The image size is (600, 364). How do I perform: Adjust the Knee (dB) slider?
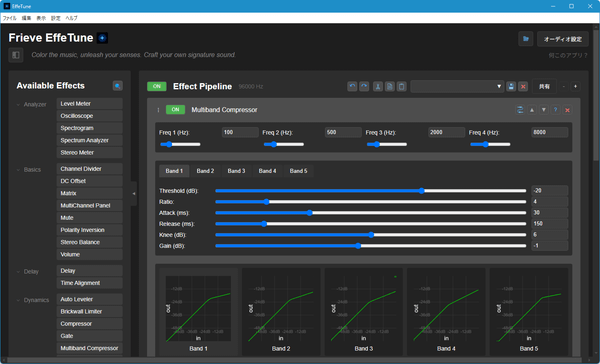click(x=370, y=235)
